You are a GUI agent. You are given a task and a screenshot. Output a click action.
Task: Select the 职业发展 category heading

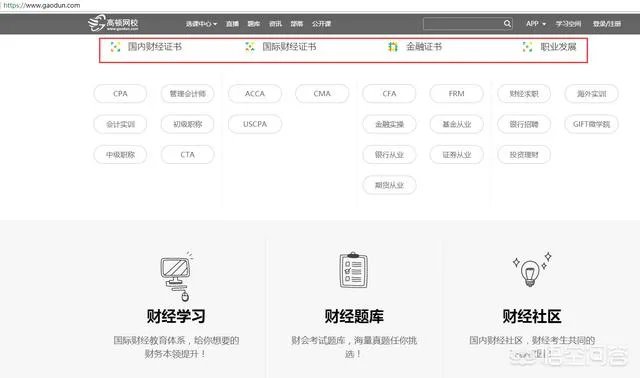558,47
